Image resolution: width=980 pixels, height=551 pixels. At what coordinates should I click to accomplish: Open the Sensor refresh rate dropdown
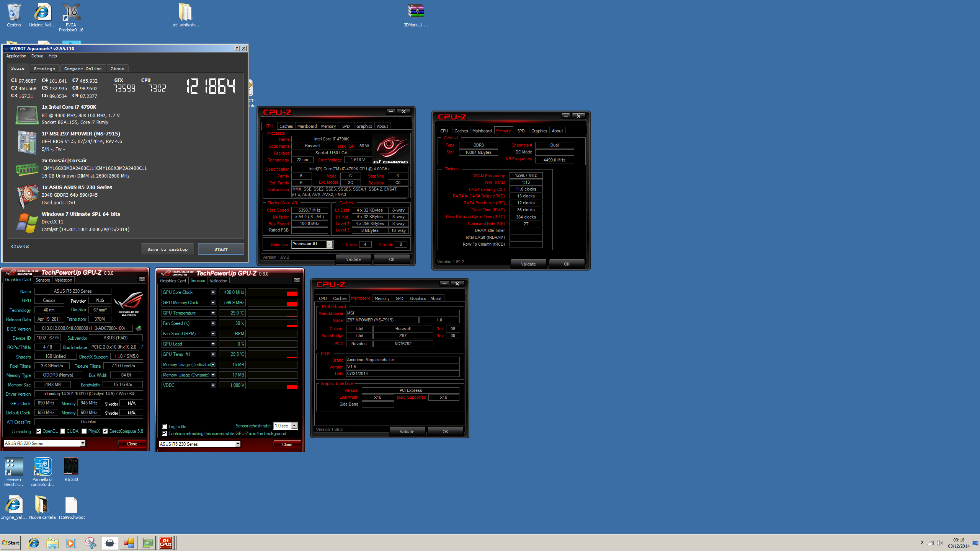pyautogui.click(x=294, y=426)
